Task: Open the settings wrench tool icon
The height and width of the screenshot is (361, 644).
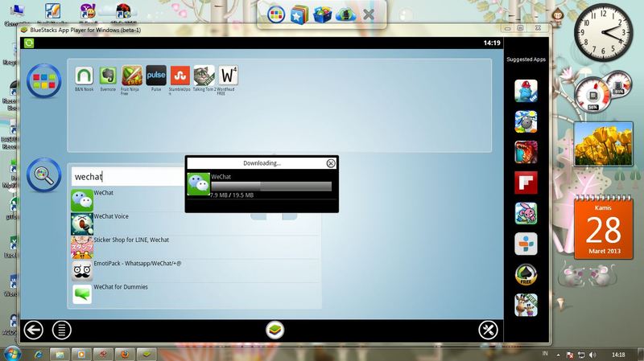Action: 488,330
